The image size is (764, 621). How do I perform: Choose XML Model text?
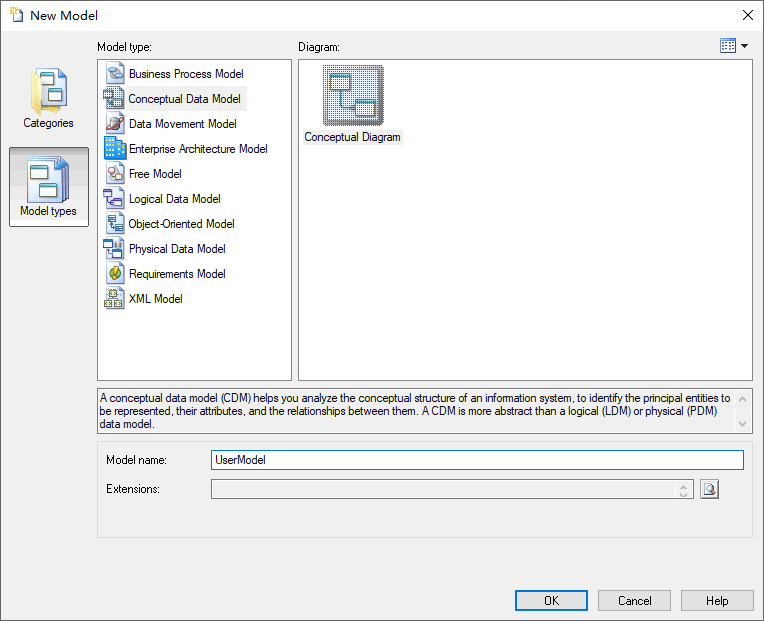coord(155,299)
